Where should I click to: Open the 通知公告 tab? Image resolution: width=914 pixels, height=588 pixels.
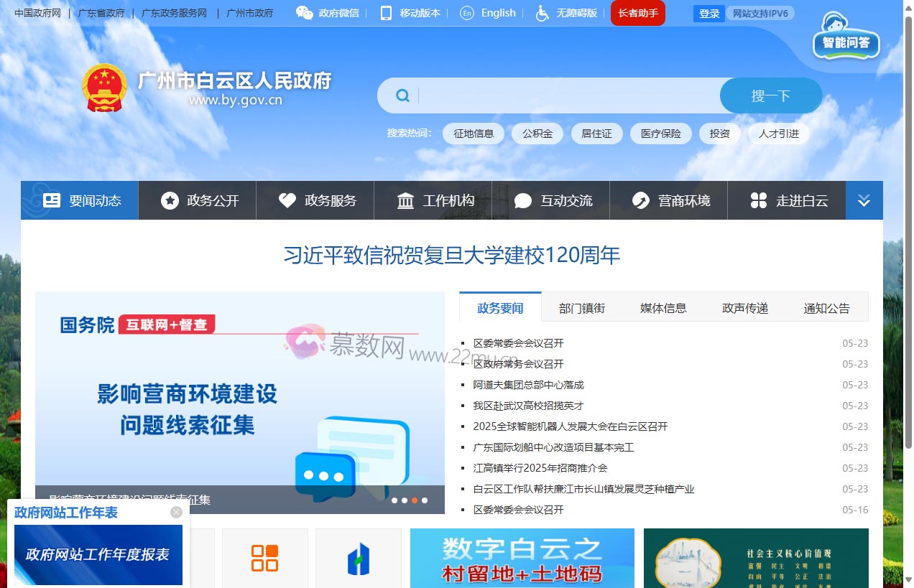pyautogui.click(x=826, y=307)
